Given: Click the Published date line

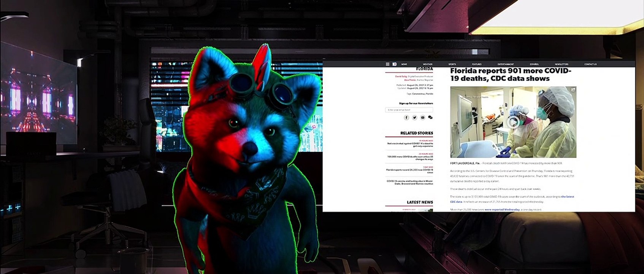Looking at the screenshot, I should [415, 85].
